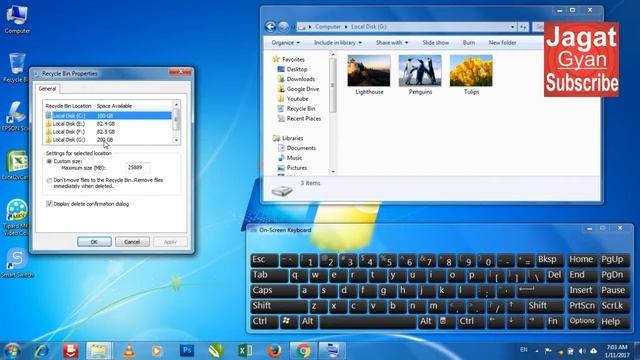The image size is (640, 360).
Task: Click Burn in Explorer toolbar
Action: 469,42
